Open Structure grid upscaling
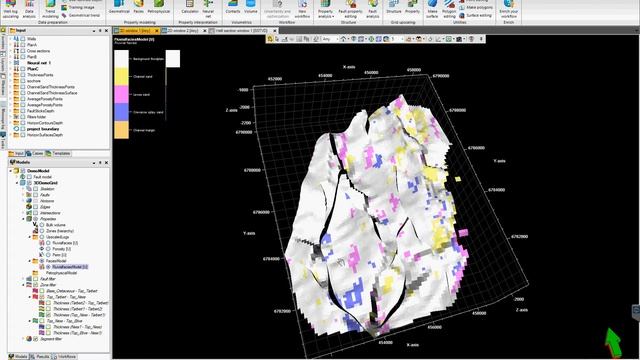This screenshot has height=360, width=640. click(x=394, y=7)
